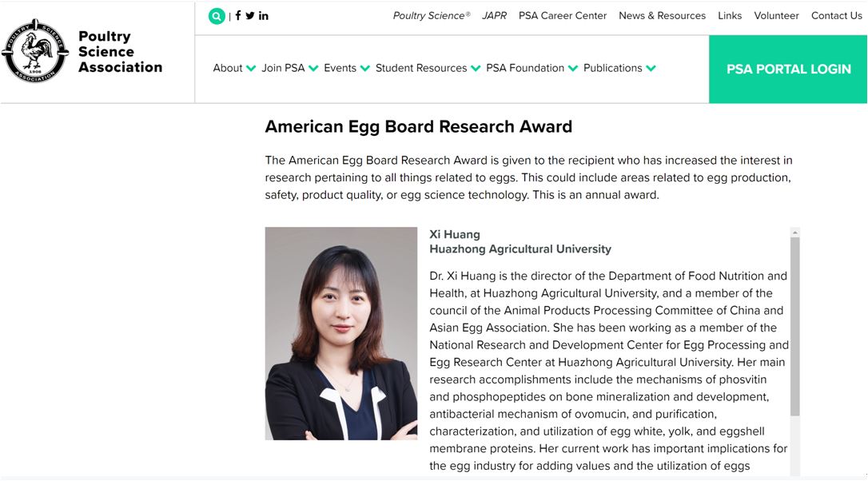The width and height of the screenshot is (868, 481).
Task: Open the PSA LinkedIn icon
Action: pos(264,16)
